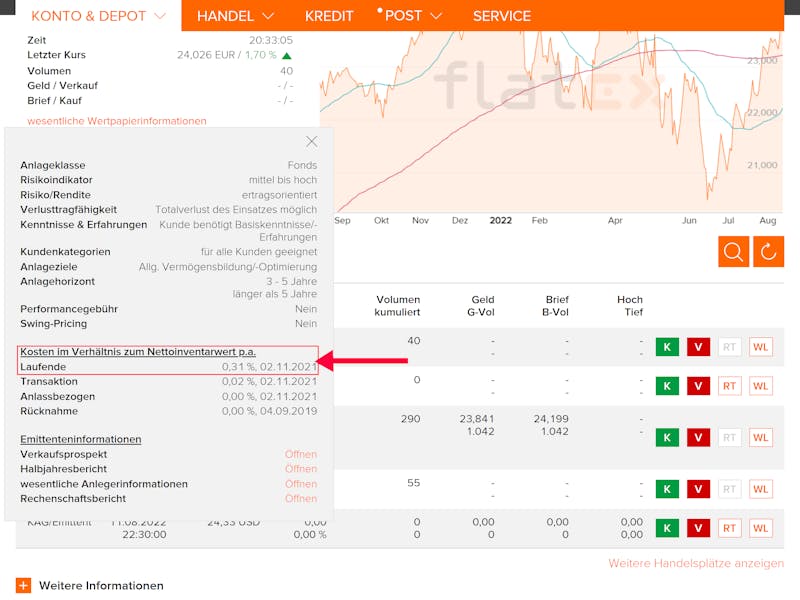Click Risiko/Rendite value ertragsorientiert
The image size is (800, 600).
click(x=279, y=195)
